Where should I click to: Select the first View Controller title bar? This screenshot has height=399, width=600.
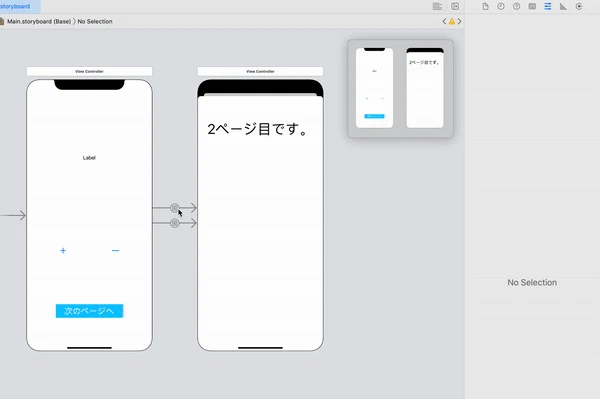coord(89,71)
